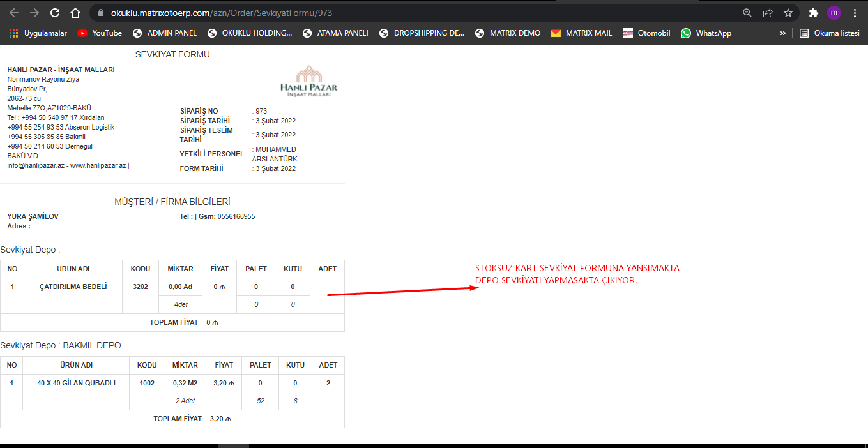This screenshot has height=448, width=868.
Task: Click ÇATDIRILMA BEDELİ product cell
Action: coord(73,287)
